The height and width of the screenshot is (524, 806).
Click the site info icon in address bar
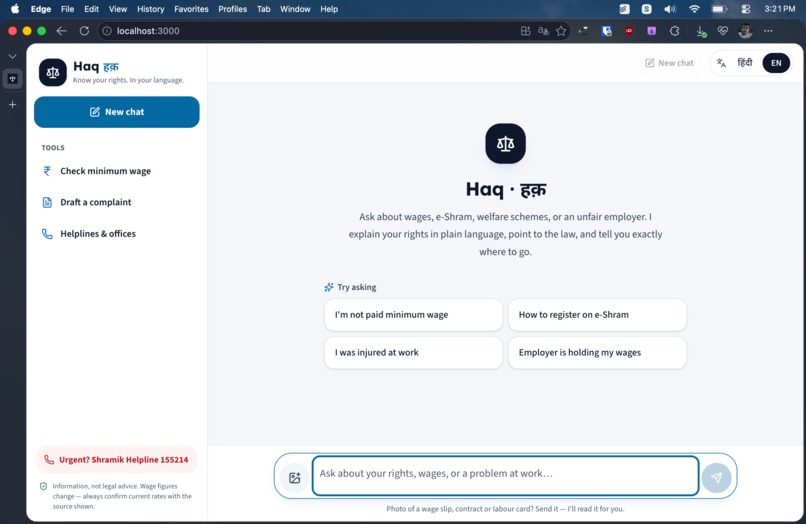[107, 31]
